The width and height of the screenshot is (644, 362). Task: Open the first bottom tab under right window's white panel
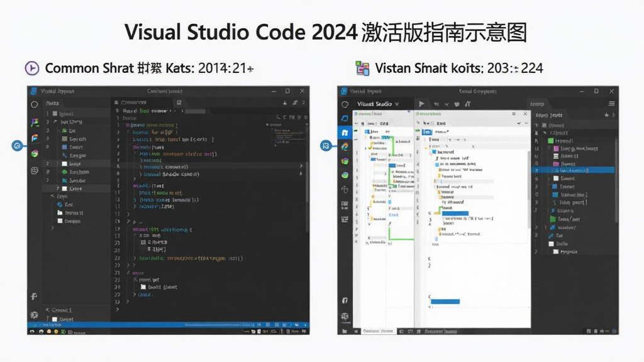pos(377,331)
